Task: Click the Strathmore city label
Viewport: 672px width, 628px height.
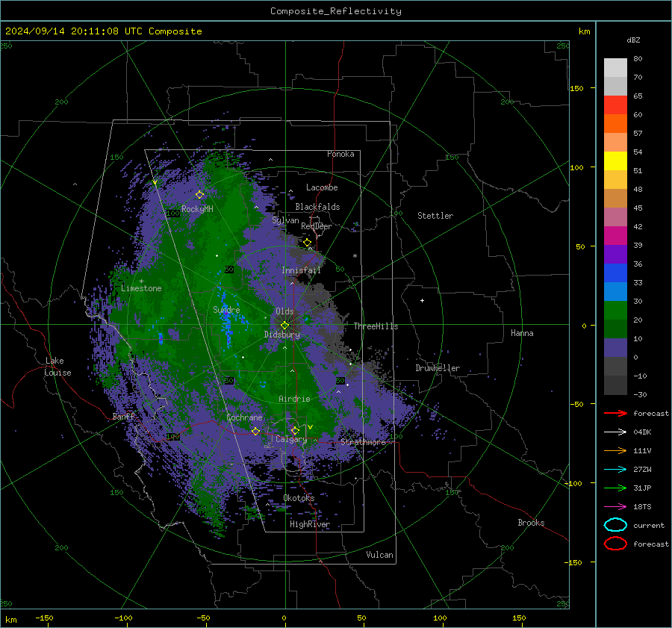Action: tap(363, 442)
